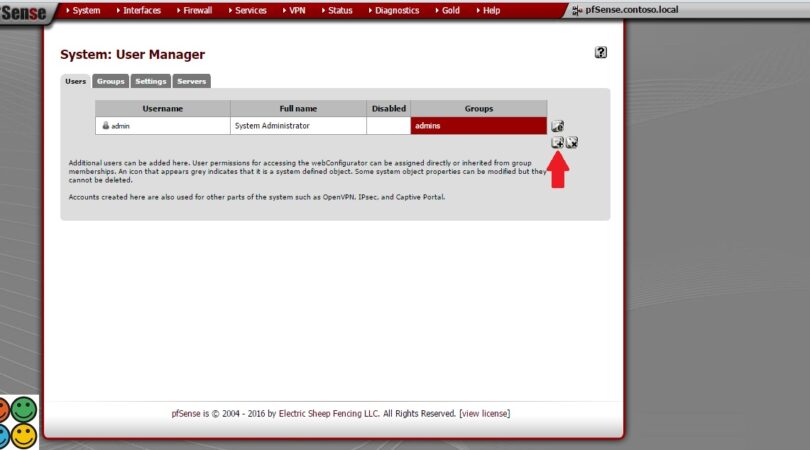Screen dimensions: 810x450
Task: Click the add user plus icon
Action: click(557, 142)
